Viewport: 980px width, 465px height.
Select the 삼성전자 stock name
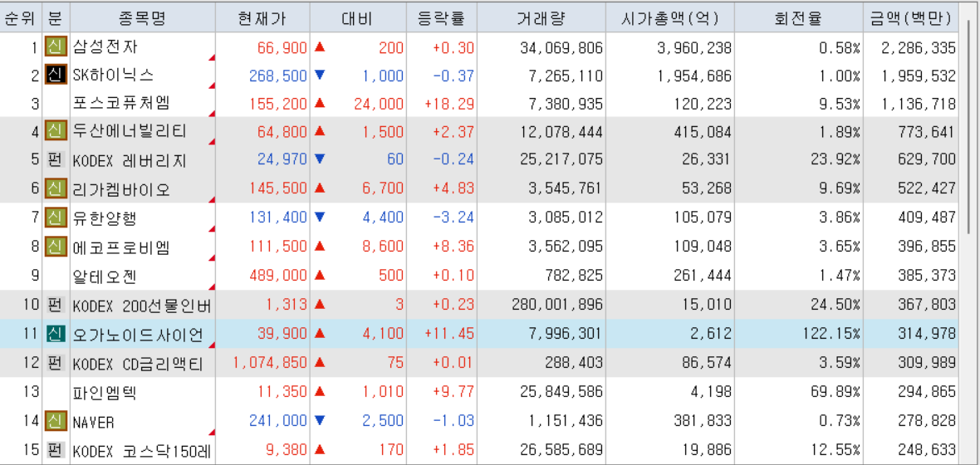pyautogui.click(x=105, y=46)
